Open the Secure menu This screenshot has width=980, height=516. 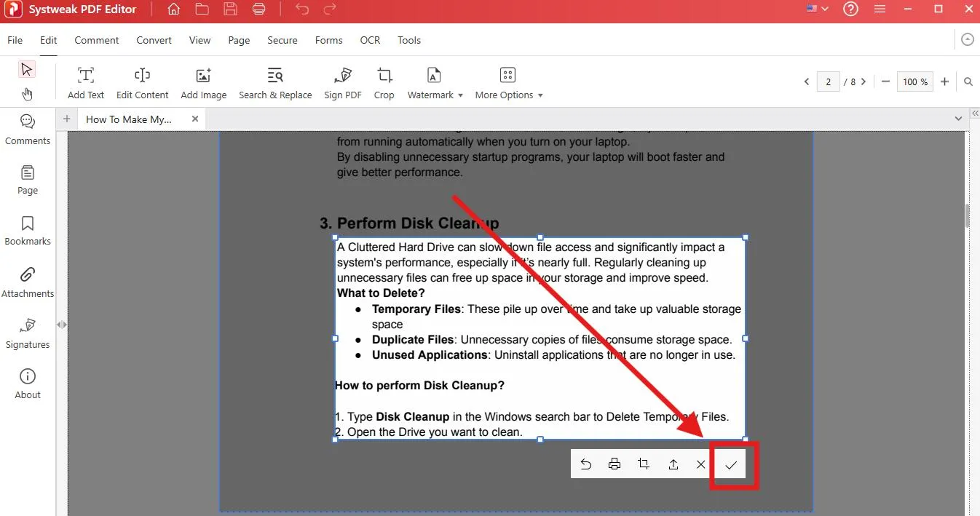(282, 40)
